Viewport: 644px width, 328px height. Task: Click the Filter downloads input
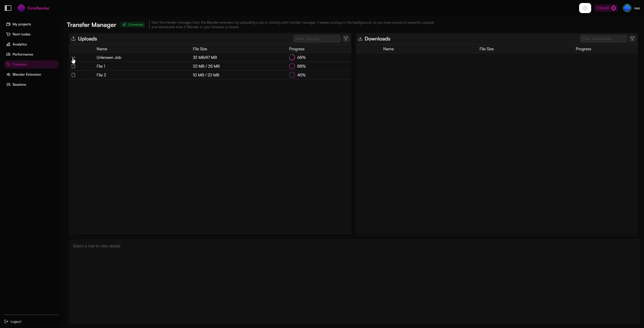click(603, 39)
